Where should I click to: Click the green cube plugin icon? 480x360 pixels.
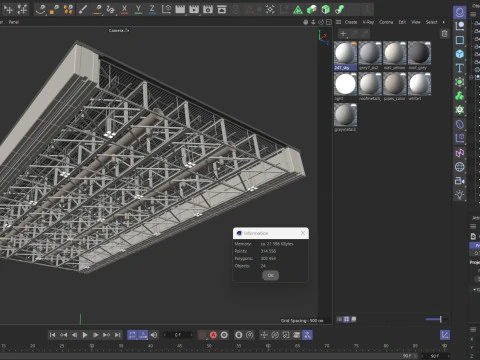326,9
